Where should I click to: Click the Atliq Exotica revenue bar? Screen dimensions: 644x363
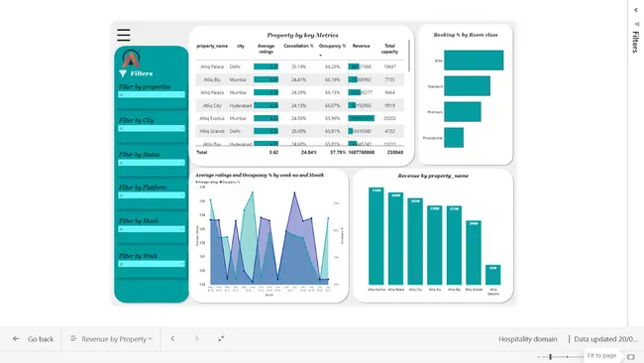point(376,236)
